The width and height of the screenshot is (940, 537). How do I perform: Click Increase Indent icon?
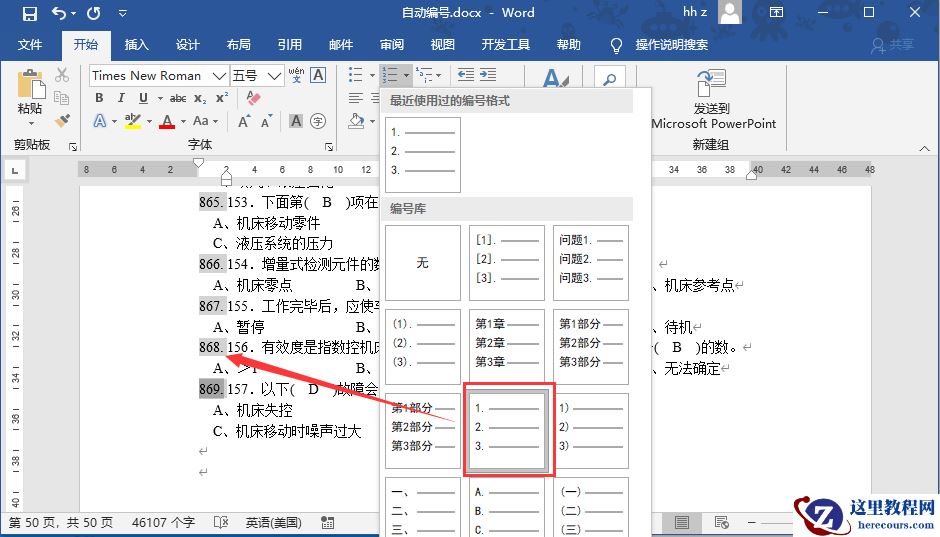click(488, 75)
